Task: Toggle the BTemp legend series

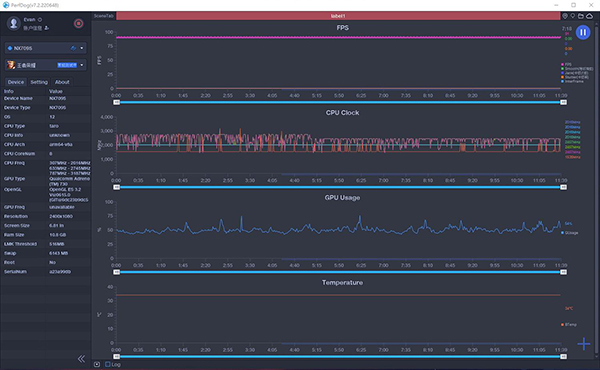Action: (x=569, y=324)
